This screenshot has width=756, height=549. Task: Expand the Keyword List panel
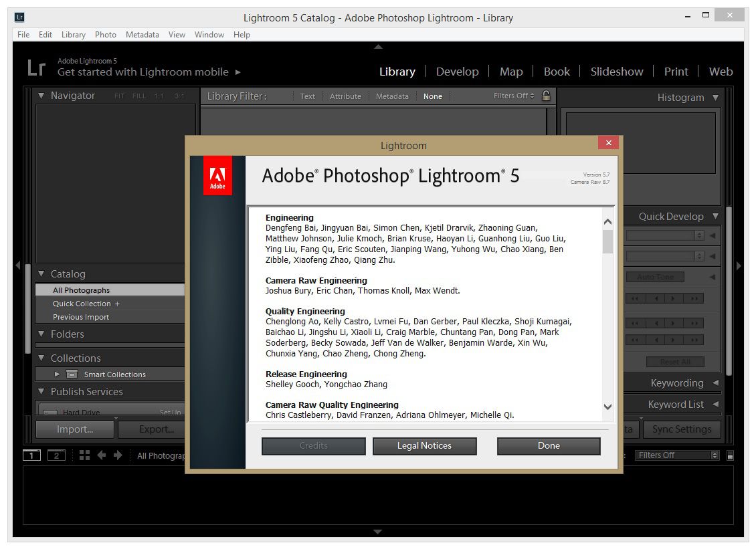point(715,404)
